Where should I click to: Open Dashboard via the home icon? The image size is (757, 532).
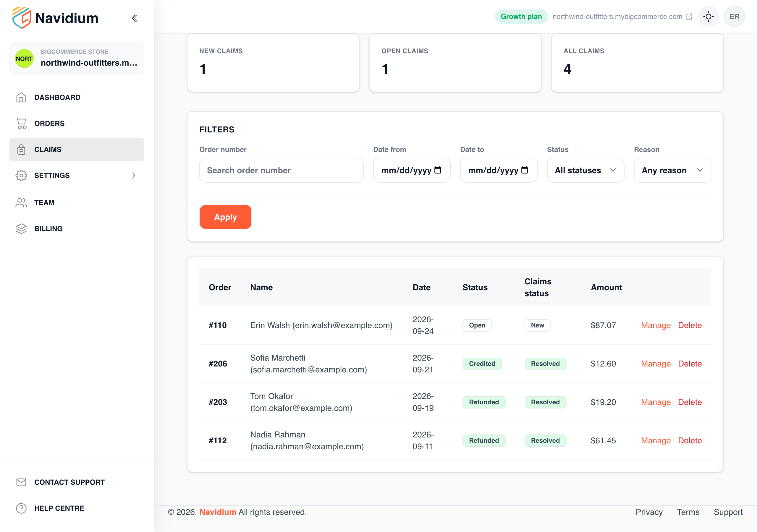(21, 98)
